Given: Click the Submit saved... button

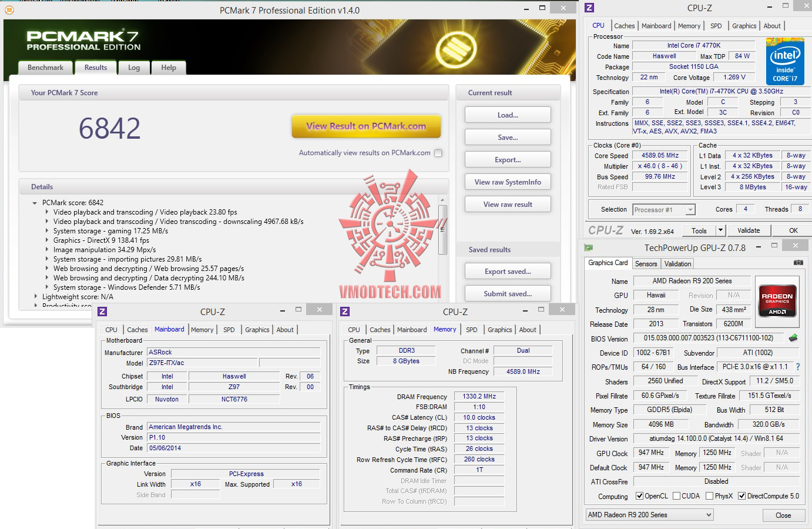Looking at the screenshot, I should click(508, 294).
